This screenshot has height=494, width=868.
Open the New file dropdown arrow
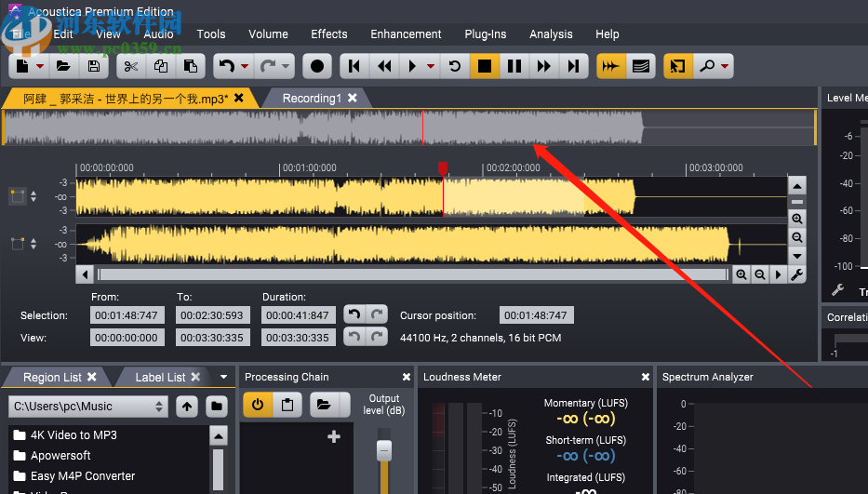(40, 66)
